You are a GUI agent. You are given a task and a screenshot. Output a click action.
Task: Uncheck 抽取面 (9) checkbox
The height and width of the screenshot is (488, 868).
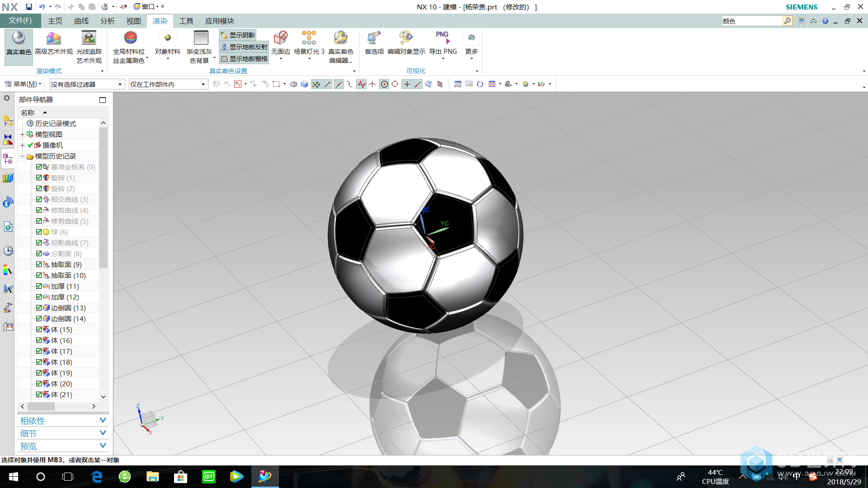tap(39, 264)
